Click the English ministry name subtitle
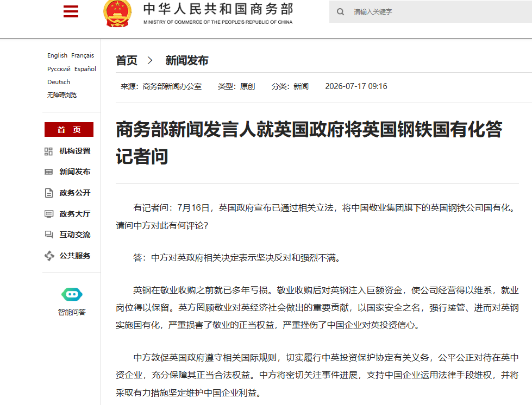The image size is (532, 405). [x=218, y=22]
